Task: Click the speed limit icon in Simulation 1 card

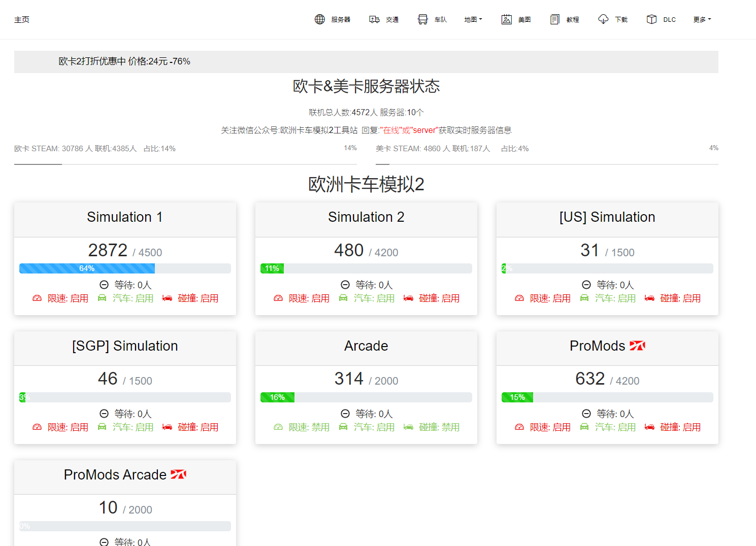Action: (x=37, y=298)
